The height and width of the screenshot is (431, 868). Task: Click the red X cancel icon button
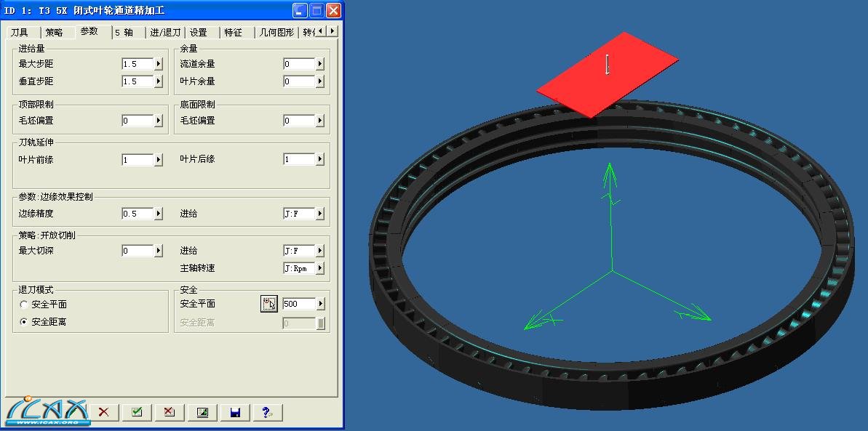(x=104, y=412)
